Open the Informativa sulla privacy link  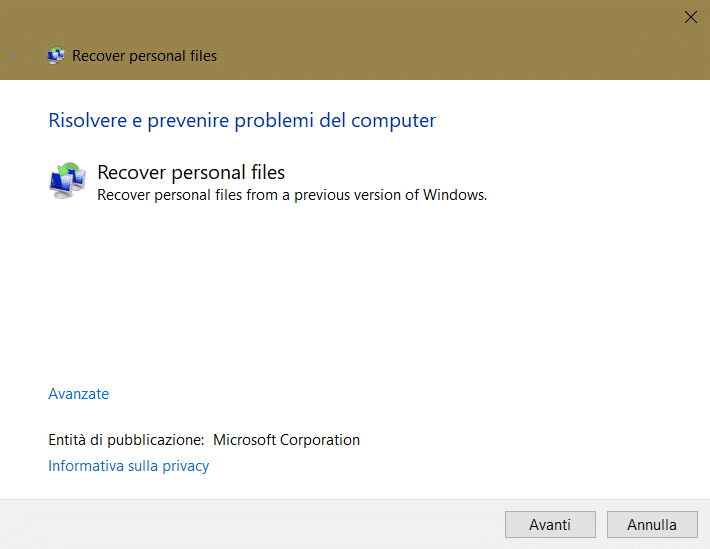coord(128,466)
